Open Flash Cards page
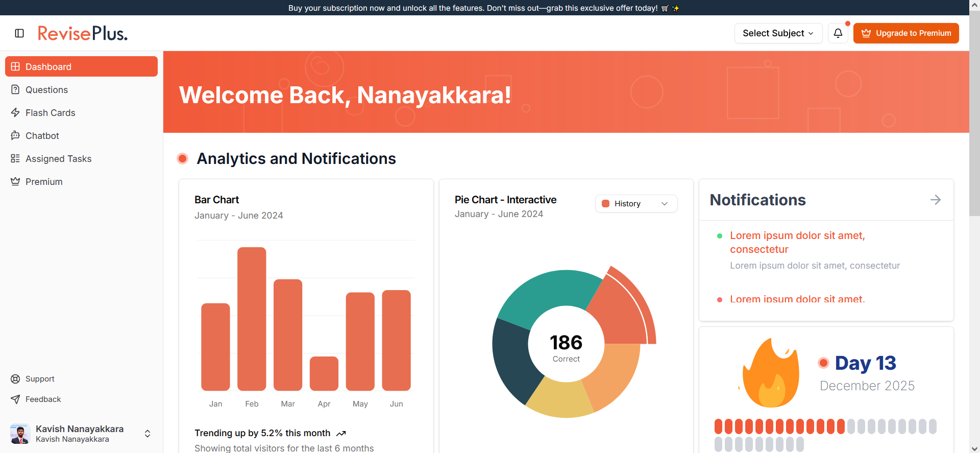This screenshot has width=980, height=453. pyautogui.click(x=50, y=113)
